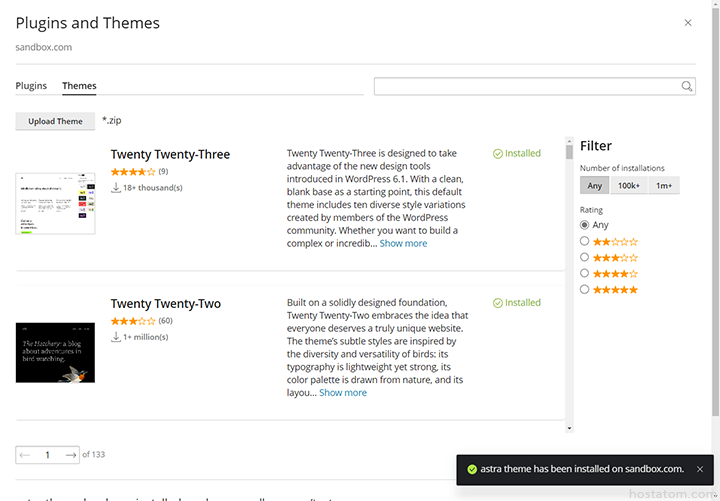The image size is (720, 501).
Task: Select four-star rating filter
Action: (585, 273)
